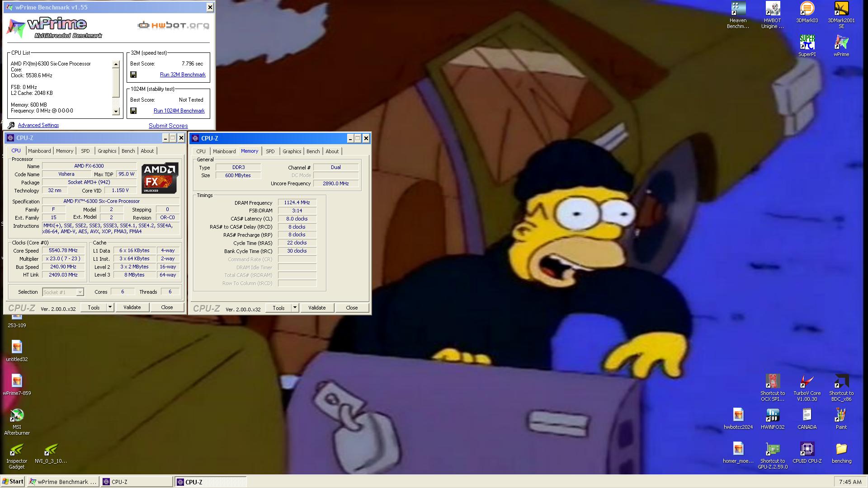Open About tab in right CPU-Z window
Viewport: 868px width, 488px height.
coord(332,151)
